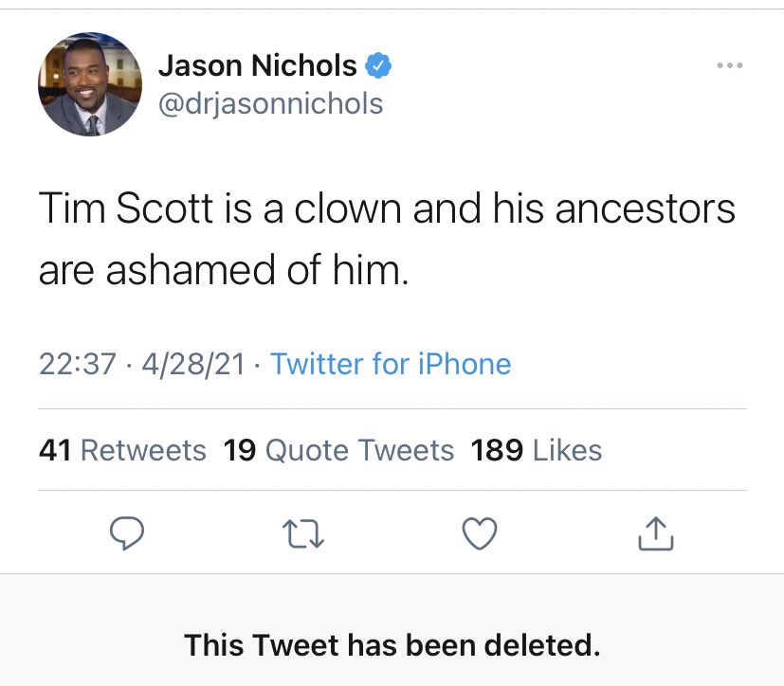
Task: Tap the retweet arrows icon
Action: [x=303, y=533]
